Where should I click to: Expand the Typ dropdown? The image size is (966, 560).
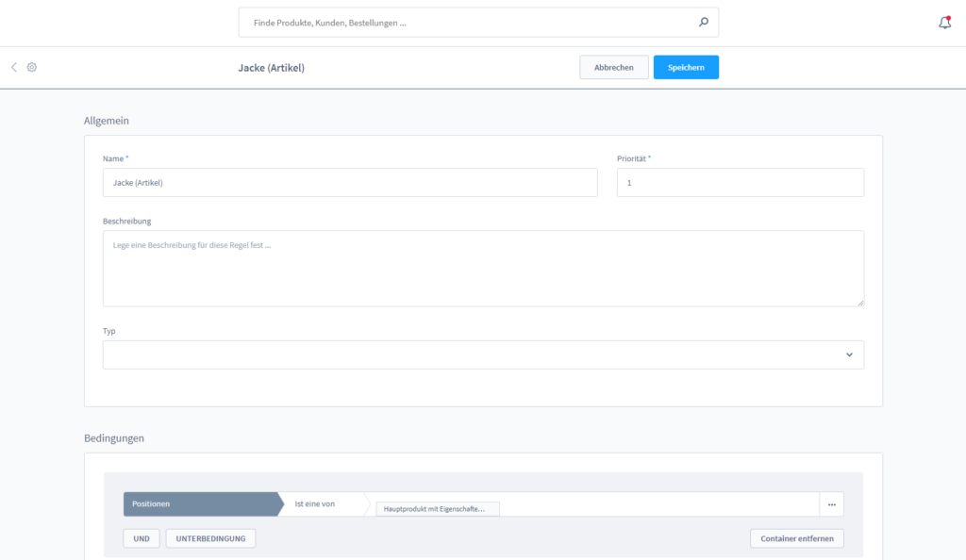point(482,354)
